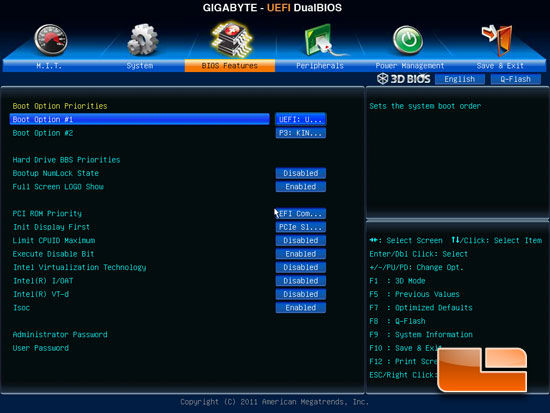Open the M.I.T. tab
550x413 pixels.
(49, 66)
